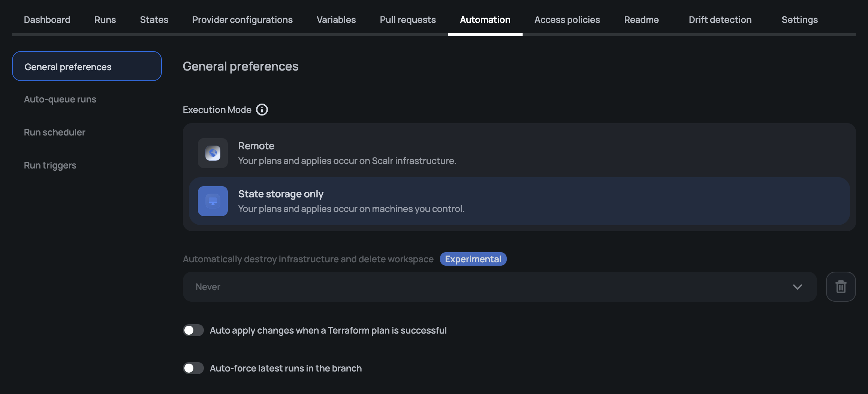868x394 pixels.
Task: Click the Remote globe icon
Action: coord(213,153)
